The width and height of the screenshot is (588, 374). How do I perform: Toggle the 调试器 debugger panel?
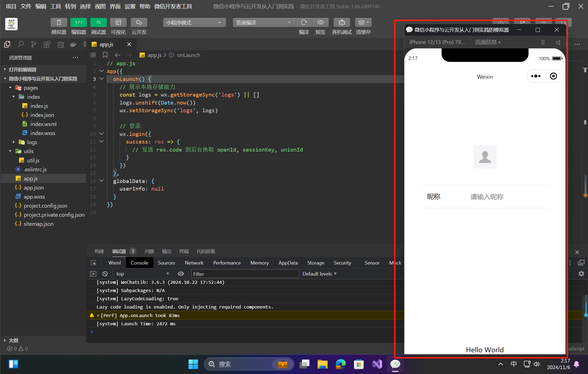tap(98, 23)
